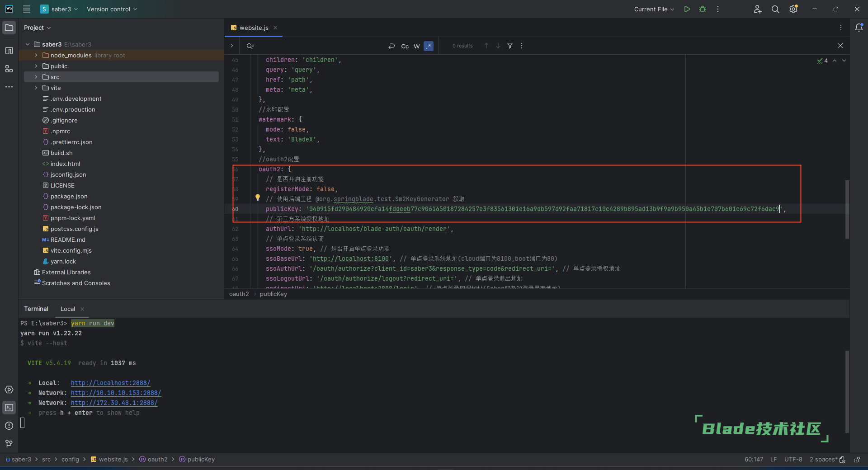This screenshot has height=470, width=868.
Task: Disable Regex search option
Action: 429,46
